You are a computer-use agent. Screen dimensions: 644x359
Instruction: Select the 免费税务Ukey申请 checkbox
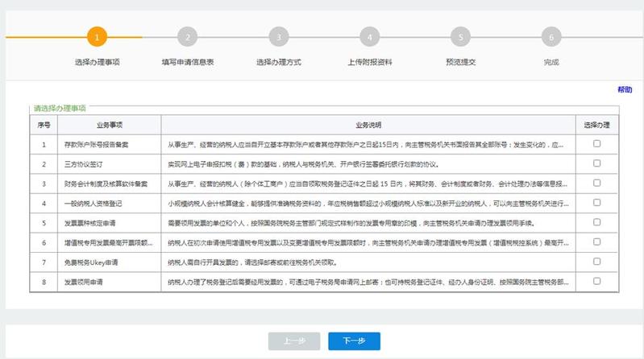click(596, 262)
